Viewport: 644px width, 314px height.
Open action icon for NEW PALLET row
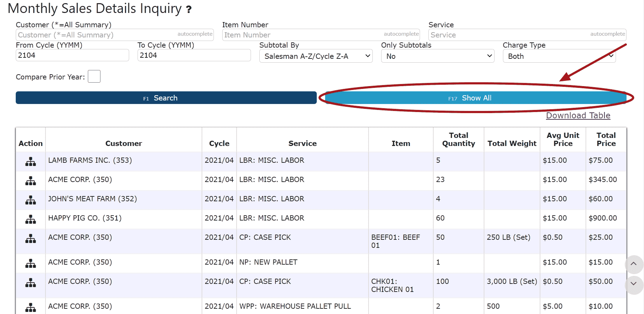[x=30, y=264]
